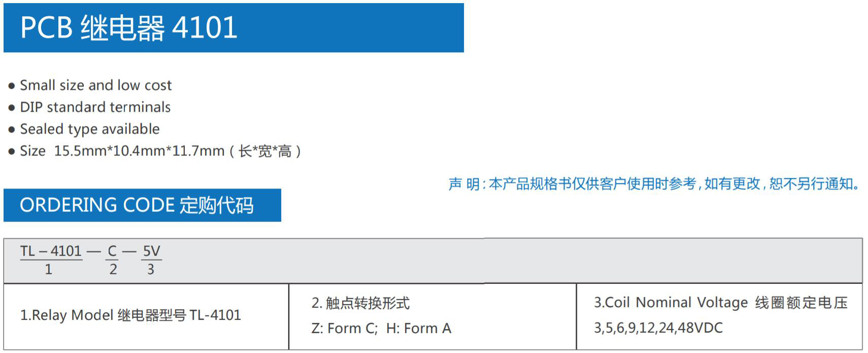Select the 3,5,6,9,12,24,48VDC voltage list

pos(658,328)
